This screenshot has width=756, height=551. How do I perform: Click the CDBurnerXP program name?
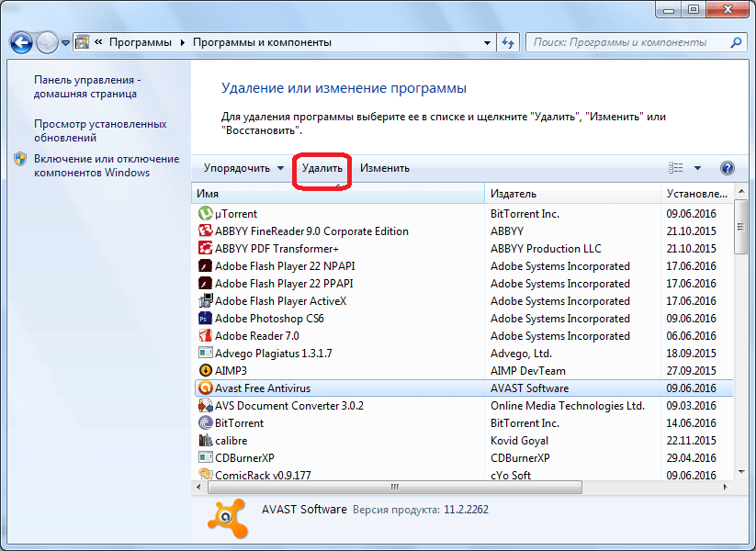pos(244,458)
